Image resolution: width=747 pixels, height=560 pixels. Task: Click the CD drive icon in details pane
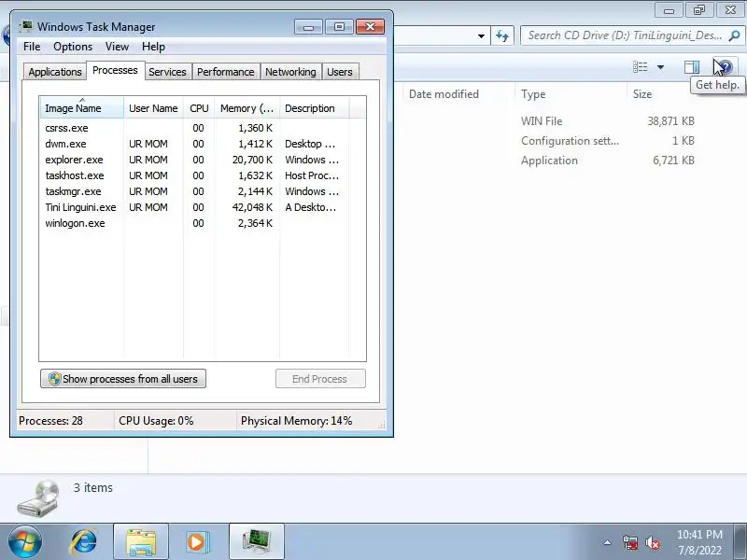(x=38, y=498)
